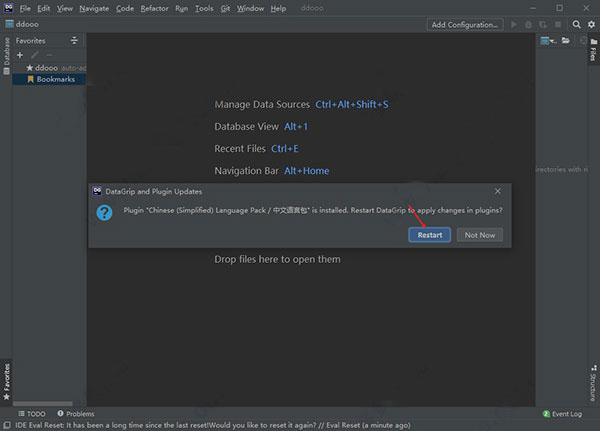Click the Database View Alt+1 hint
Image resolution: width=600 pixels, height=431 pixels.
[261, 127]
